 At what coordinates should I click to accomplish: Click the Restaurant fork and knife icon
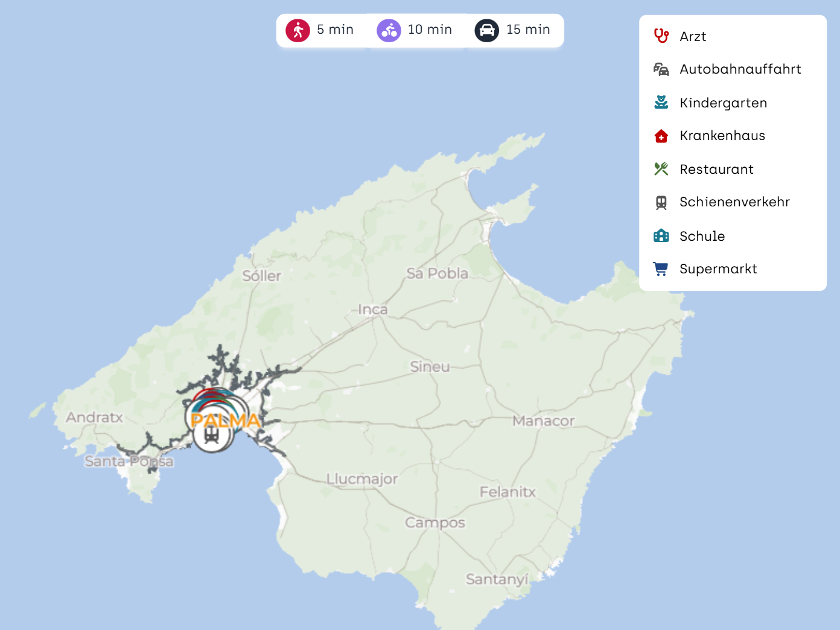[661, 169]
